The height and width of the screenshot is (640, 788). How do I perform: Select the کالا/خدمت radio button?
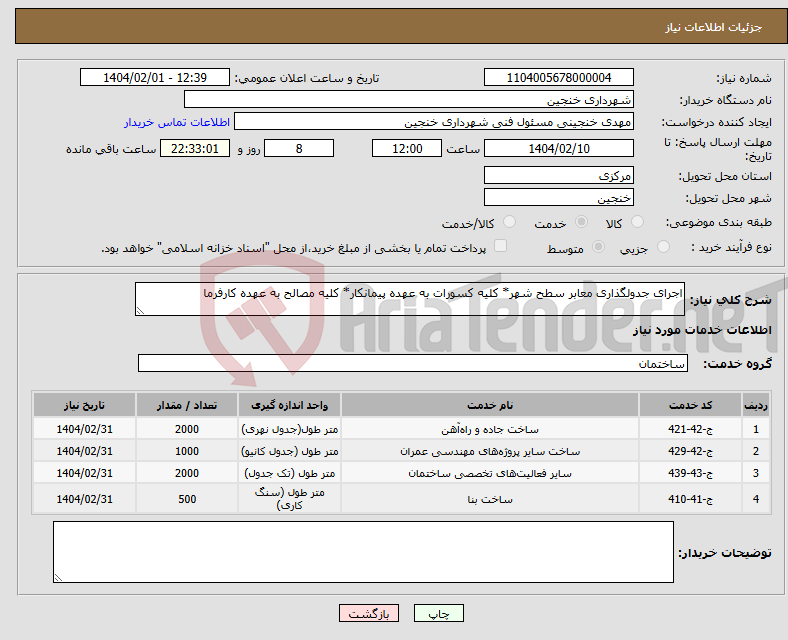(x=510, y=222)
